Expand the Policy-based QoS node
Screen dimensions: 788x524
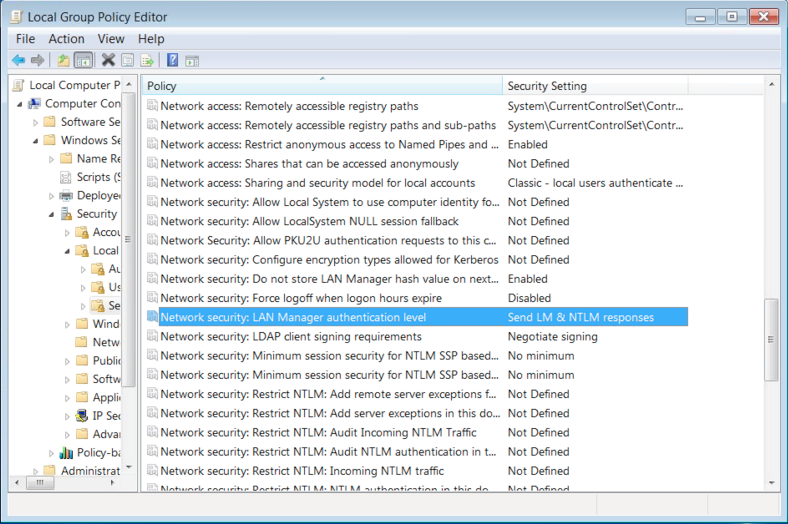point(51,453)
